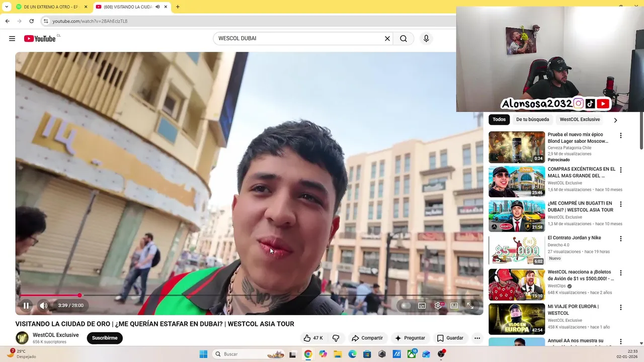Show more filter chips with right arrow
Image resolution: width=644 pixels, height=362 pixels.
(x=615, y=120)
